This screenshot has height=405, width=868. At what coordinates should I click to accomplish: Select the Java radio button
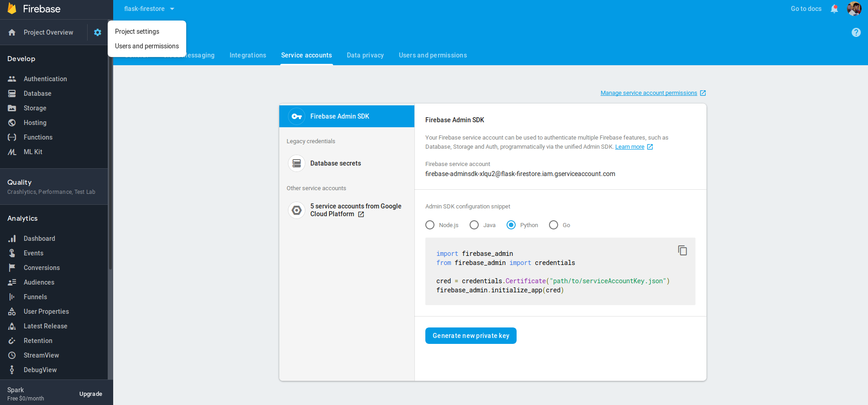(474, 225)
